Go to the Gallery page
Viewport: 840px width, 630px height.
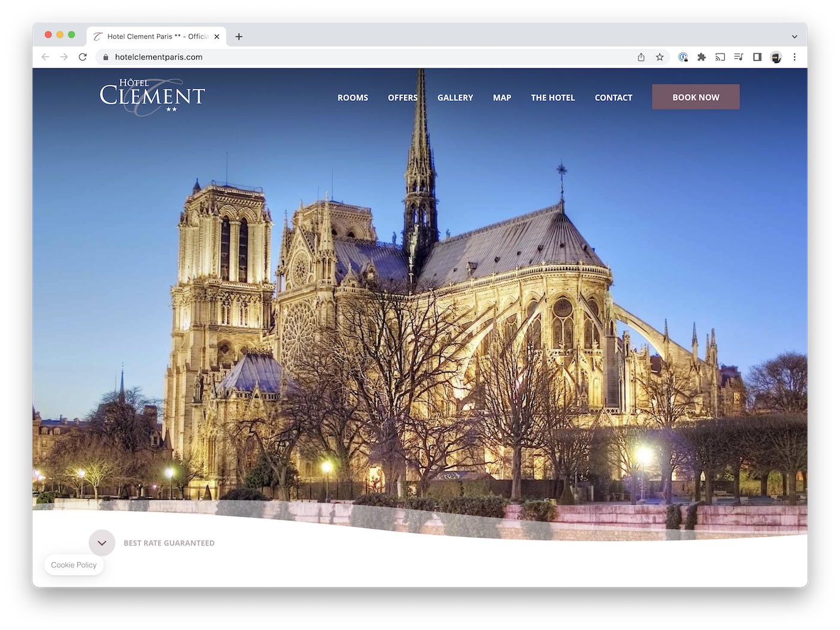coord(455,98)
